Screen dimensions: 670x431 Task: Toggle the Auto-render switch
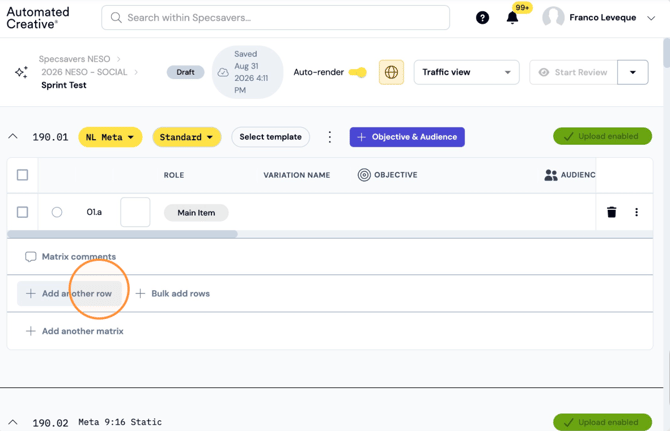tap(358, 72)
